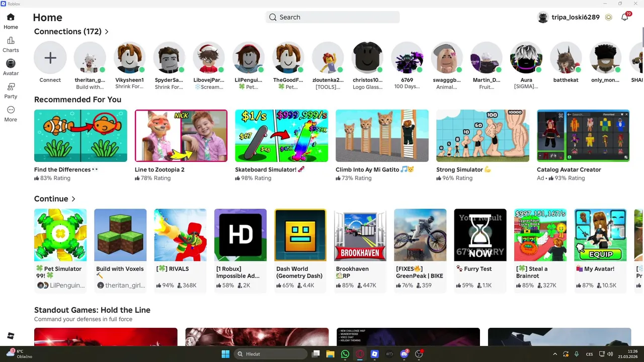Screen dimensions: 644x362
Task: Open Windows Start button
Action: click(225, 354)
